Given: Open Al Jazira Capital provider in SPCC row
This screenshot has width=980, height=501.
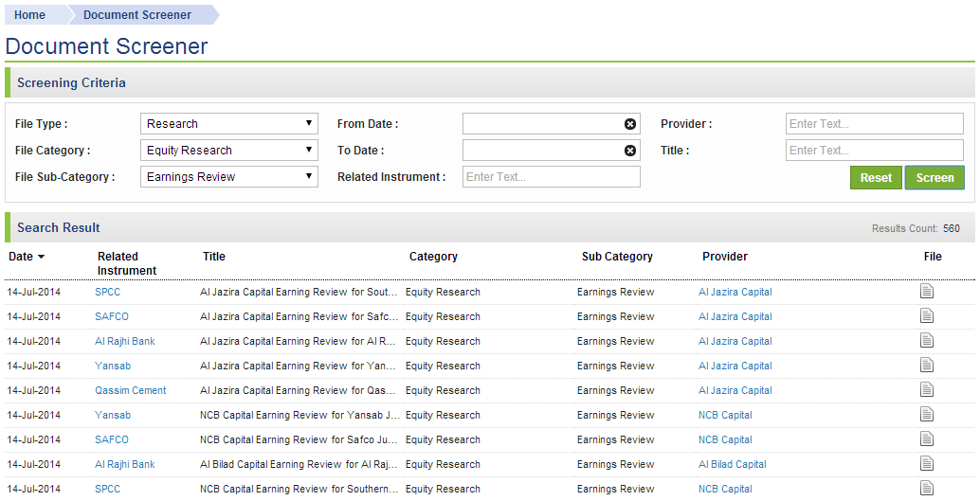Looking at the screenshot, I should (x=735, y=292).
